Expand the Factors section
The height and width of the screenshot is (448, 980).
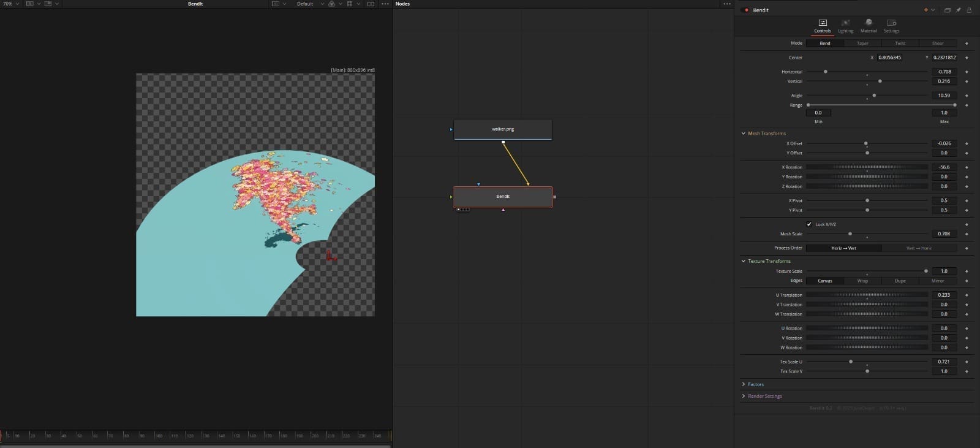[x=744, y=385]
